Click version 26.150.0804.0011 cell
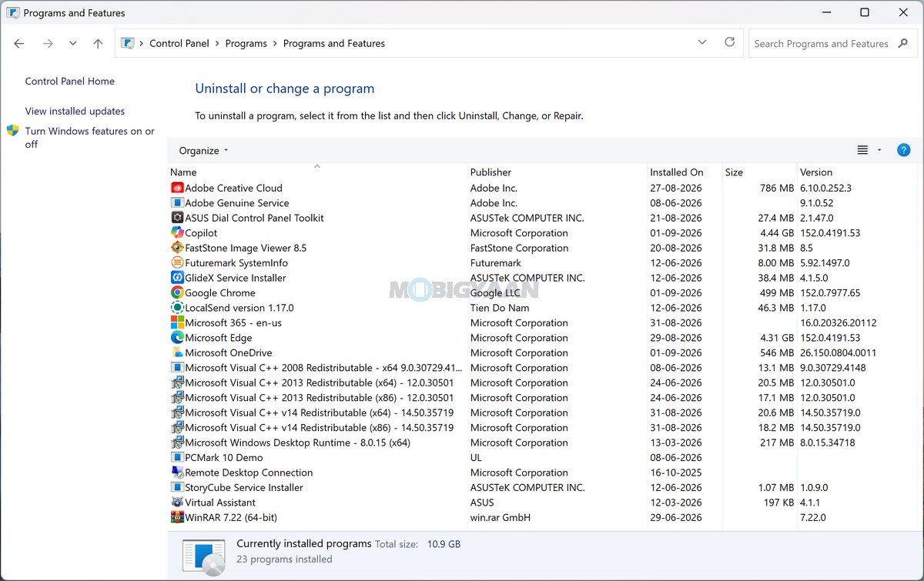Viewport: 924px width, 581px height. click(x=839, y=353)
